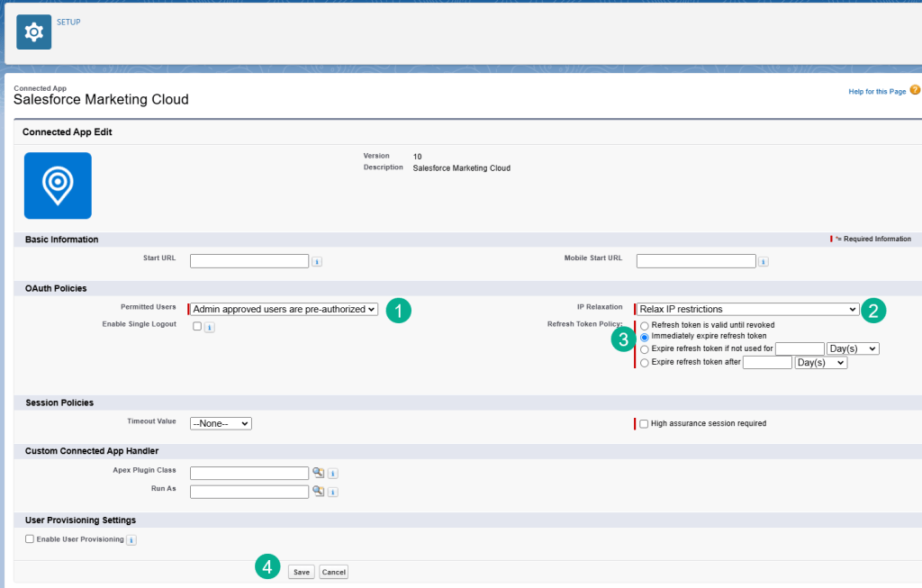Click the help question mark icon
The image size is (922, 588).
(x=915, y=91)
